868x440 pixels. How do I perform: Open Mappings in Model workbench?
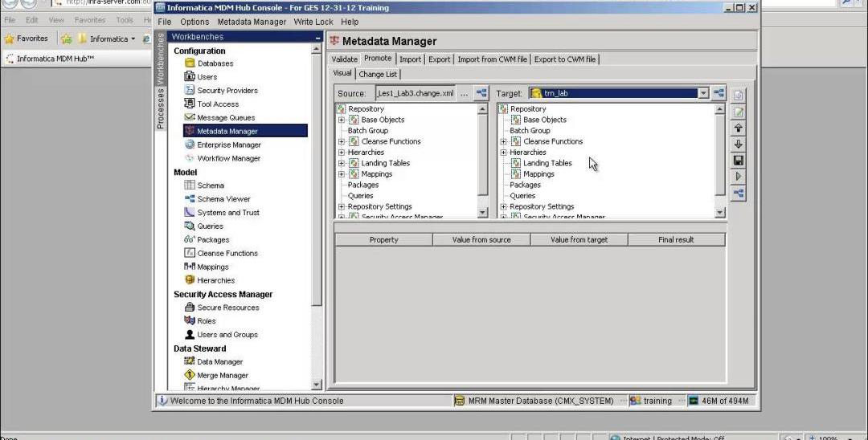[207, 267]
